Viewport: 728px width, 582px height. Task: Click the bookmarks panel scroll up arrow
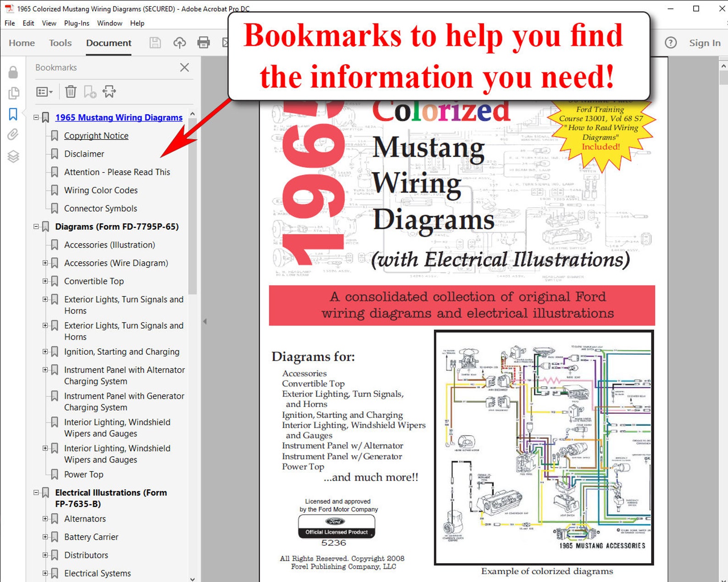[x=193, y=114]
